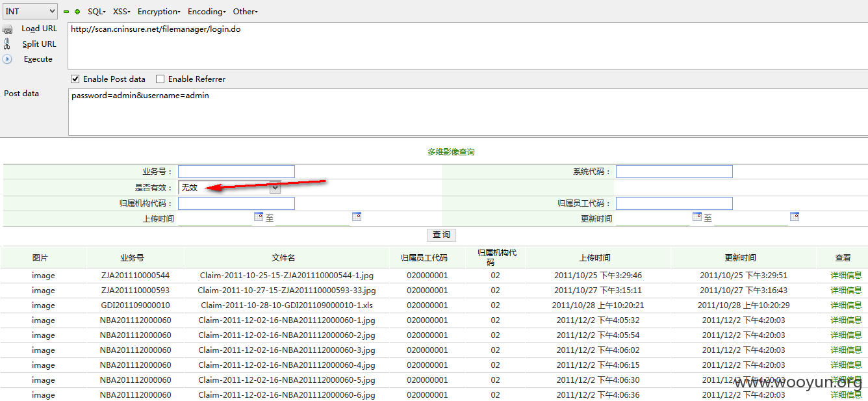Click business number cell ZJA201110000544
This screenshot has width=868, height=401.
pyautogui.click(x=135, y=276)
